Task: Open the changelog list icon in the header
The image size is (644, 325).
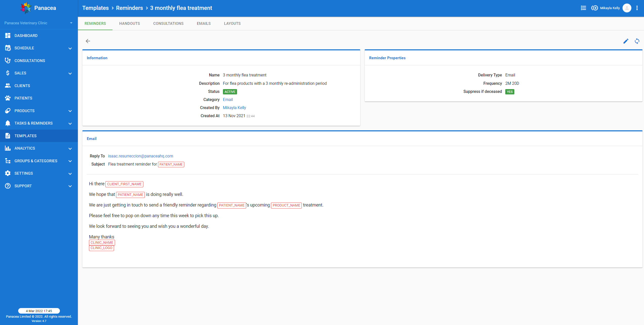Action: pyautogui.click(x=583, y=8)
